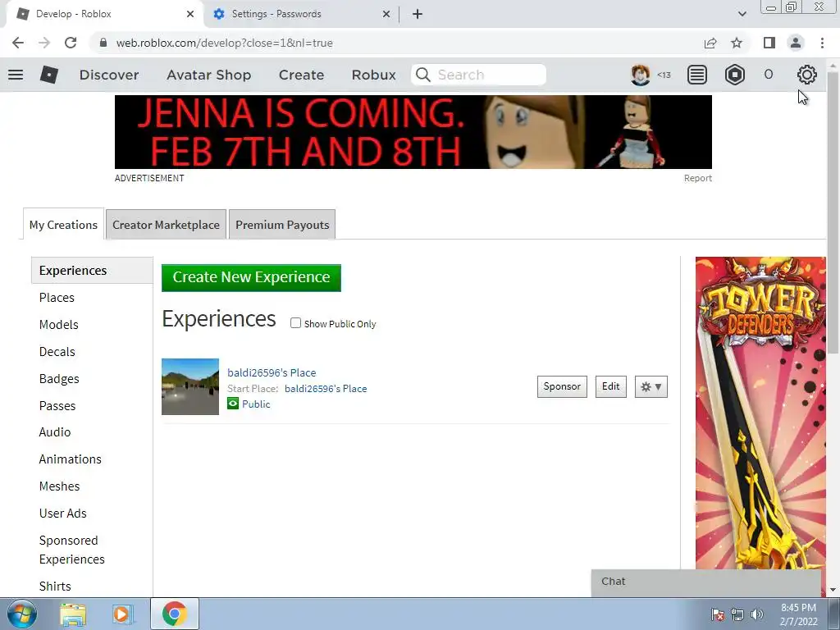Viewport: 840px width, 630px height.
Task: Go back with browser back arrow
Action: [18, 43]
